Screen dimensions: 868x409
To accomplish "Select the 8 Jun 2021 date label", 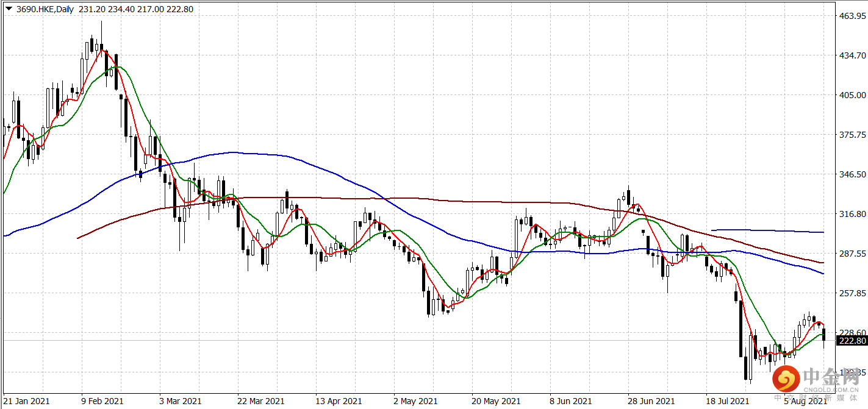I will point(572,401).
